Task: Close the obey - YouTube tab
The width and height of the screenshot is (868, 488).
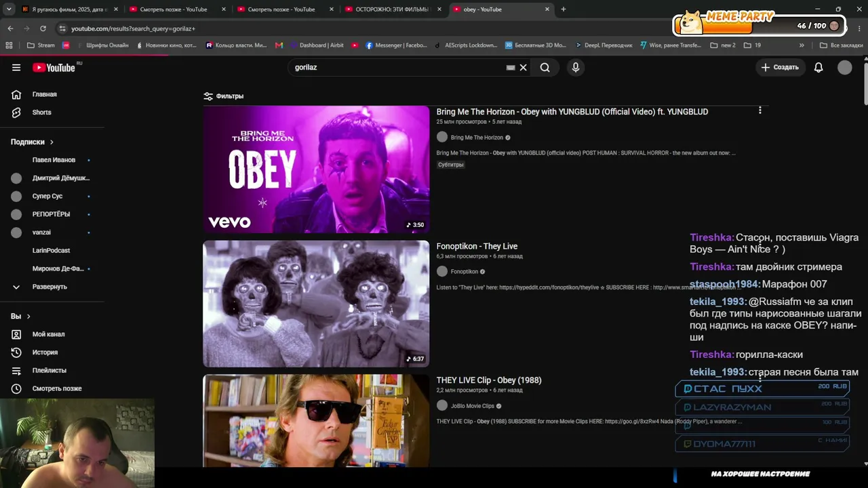Action: pos(547,9)
